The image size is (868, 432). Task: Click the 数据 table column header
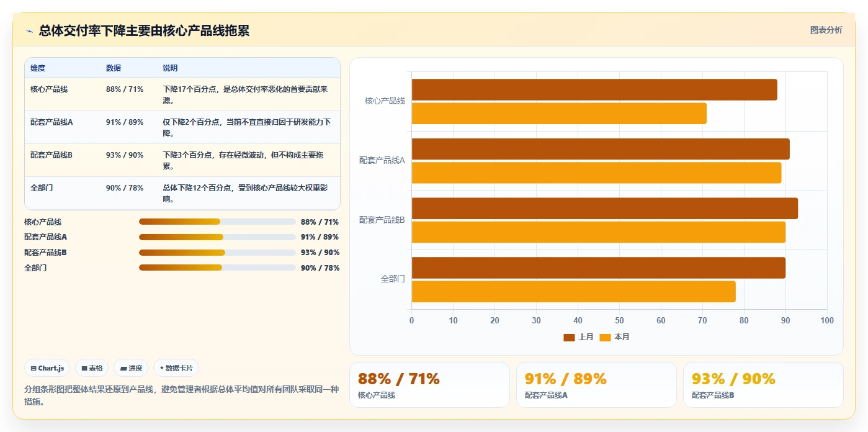(114, 68)
